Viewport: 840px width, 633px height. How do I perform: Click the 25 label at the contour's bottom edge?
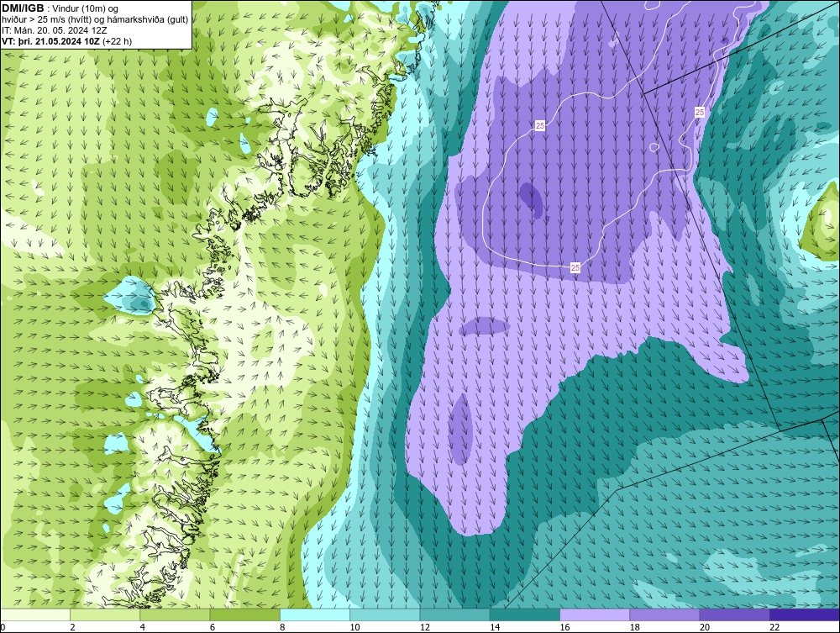(x=575, y=267)
